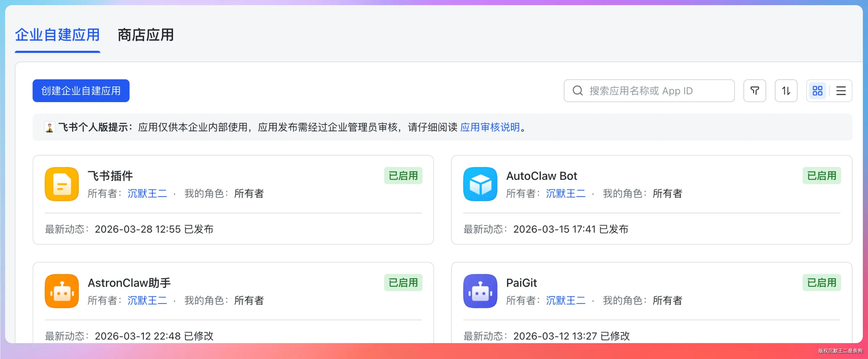Viewport: 868px width, 359px height.
Task: Focus the 搜索应用名称或 App ID field
Action: [649, 90]
